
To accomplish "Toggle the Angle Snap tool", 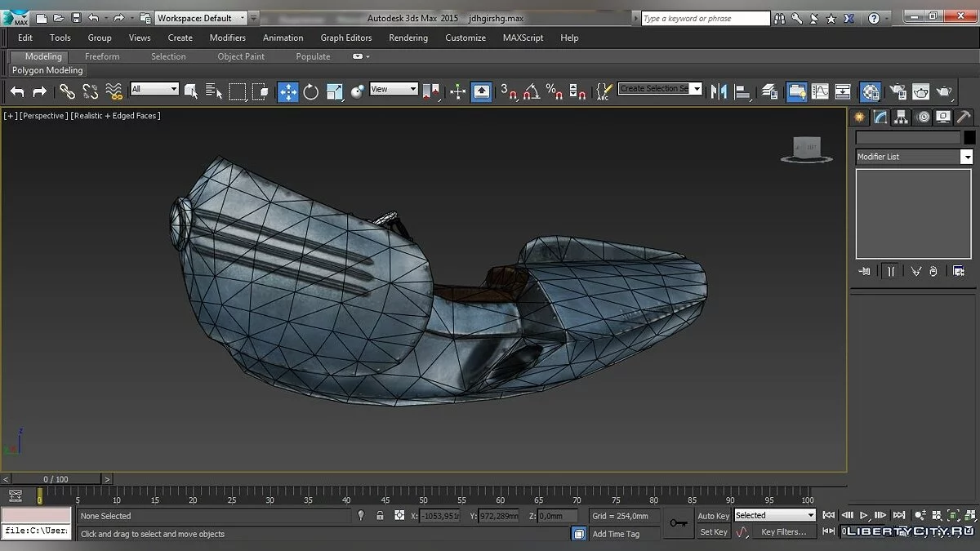I will [531, 91].
